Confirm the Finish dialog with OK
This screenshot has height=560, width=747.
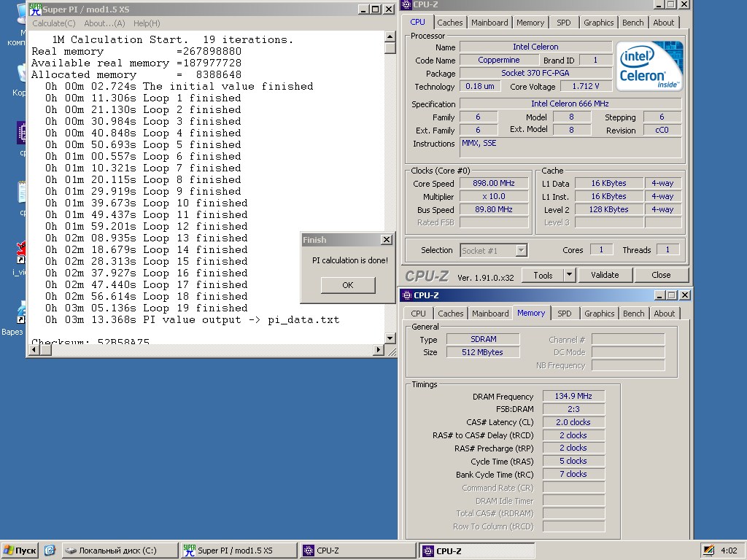coord(348,285)
